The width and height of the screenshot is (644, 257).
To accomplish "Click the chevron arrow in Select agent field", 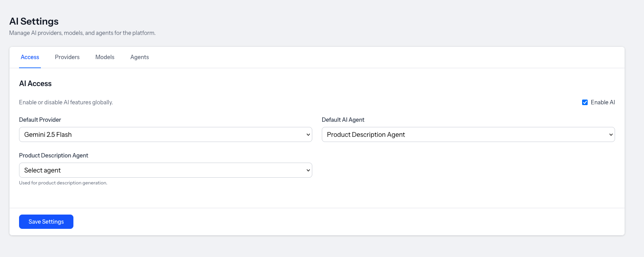I will coord(308,171).
